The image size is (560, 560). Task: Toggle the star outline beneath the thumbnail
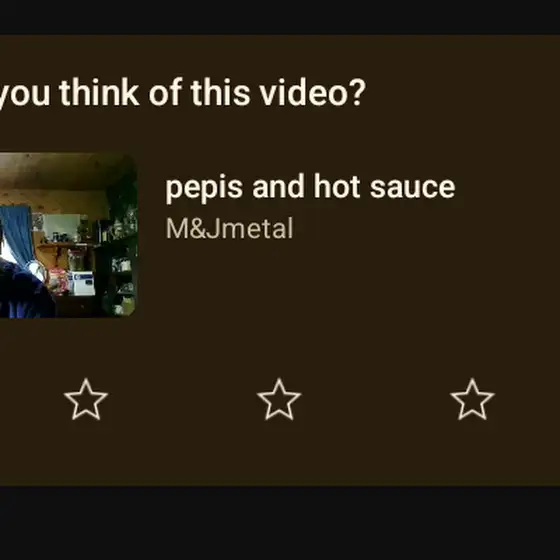click(x=86, y=399)
